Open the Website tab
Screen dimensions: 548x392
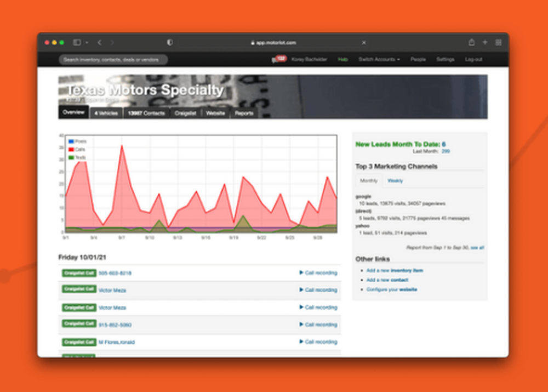(215, 113)
